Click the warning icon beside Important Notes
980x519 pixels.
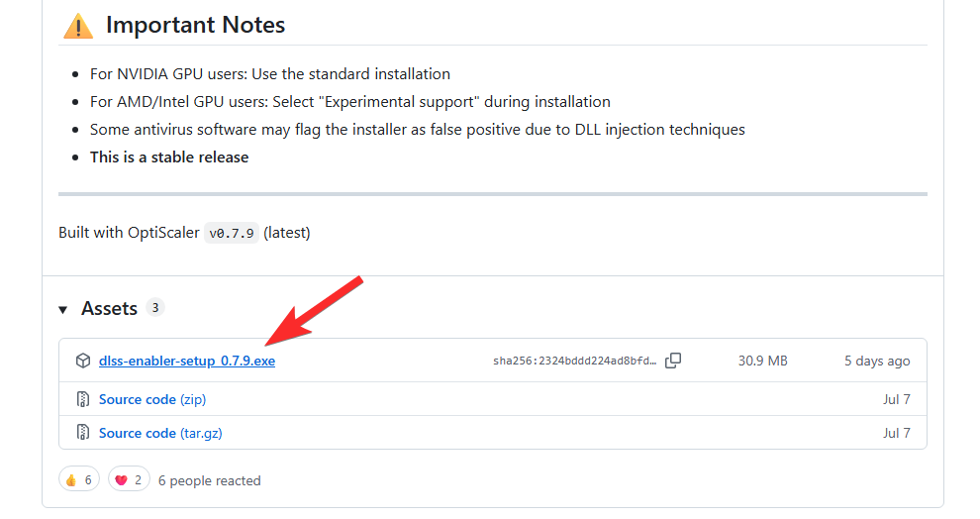pos(78,26)
